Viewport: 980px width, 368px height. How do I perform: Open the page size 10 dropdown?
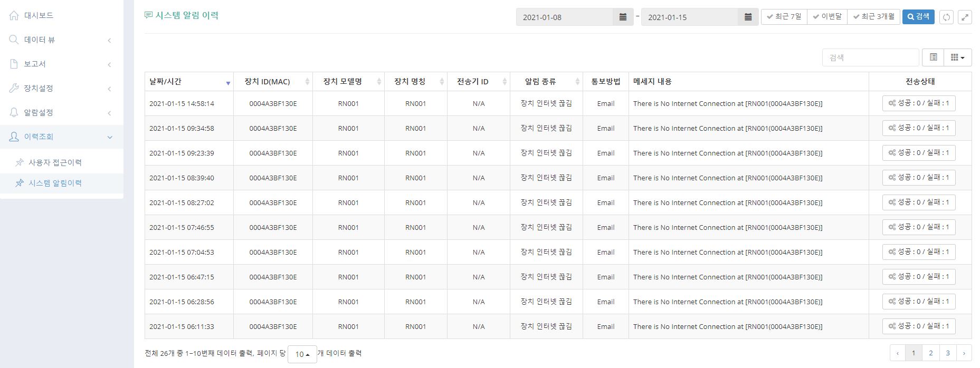302,354
